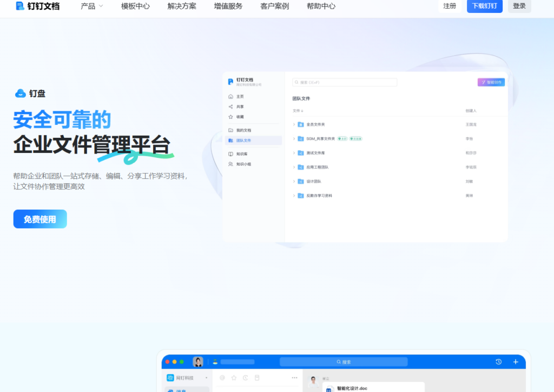The width and height of the screenshot is (554, 392).
Task: Expand the 全员文件夹 folder row
Action: (294, 124)
